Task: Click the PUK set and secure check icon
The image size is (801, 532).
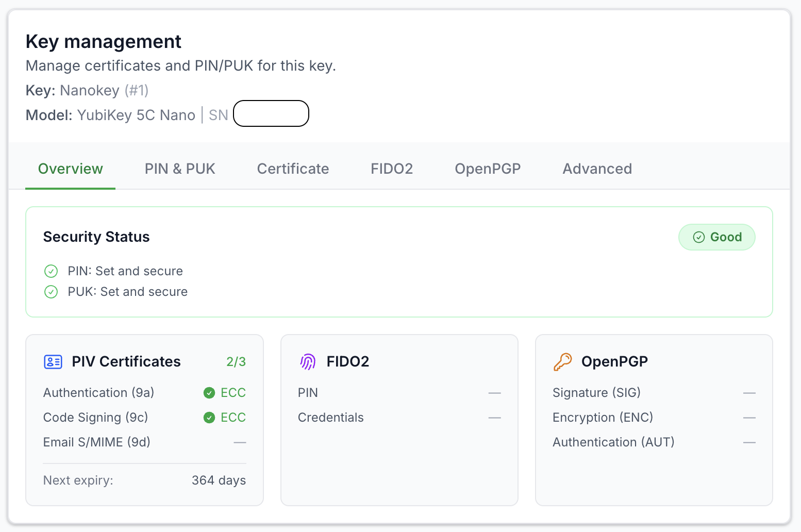Action: [51, 292]
